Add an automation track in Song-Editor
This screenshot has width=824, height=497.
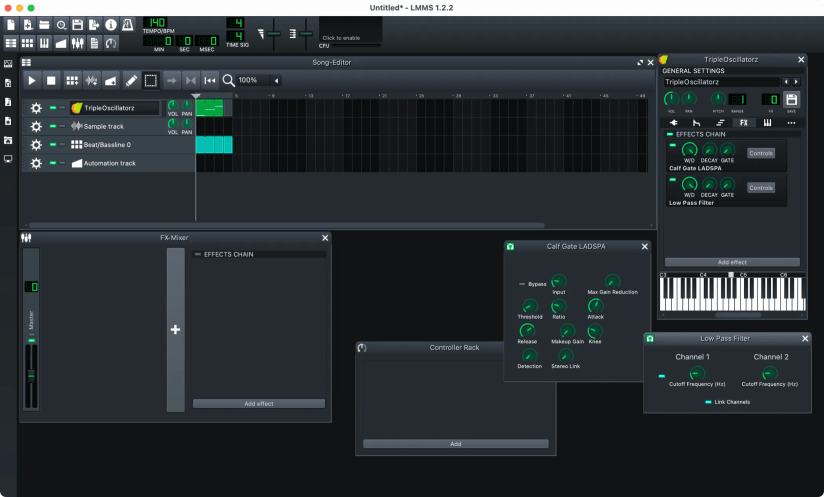[110, 80]
